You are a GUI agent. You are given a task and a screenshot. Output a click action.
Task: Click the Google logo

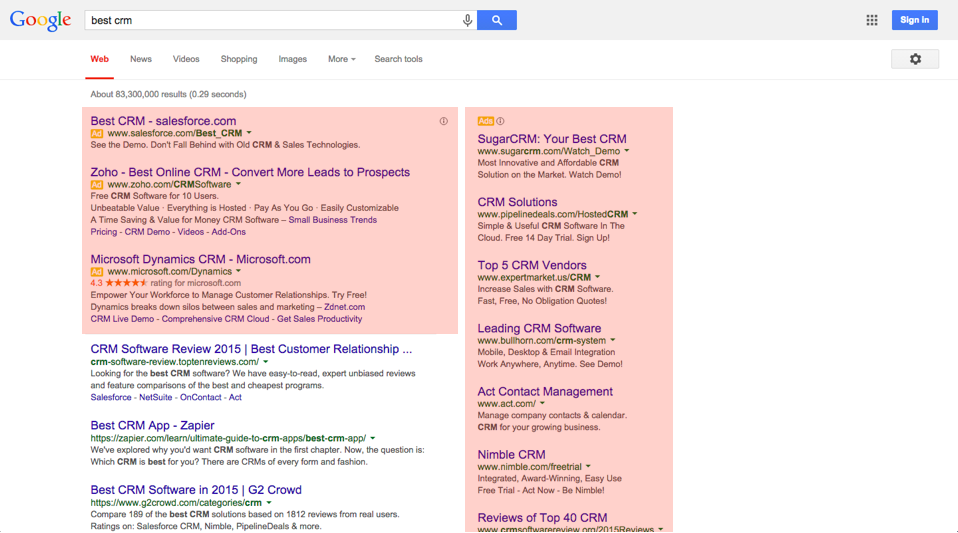(x=40, y=20)
